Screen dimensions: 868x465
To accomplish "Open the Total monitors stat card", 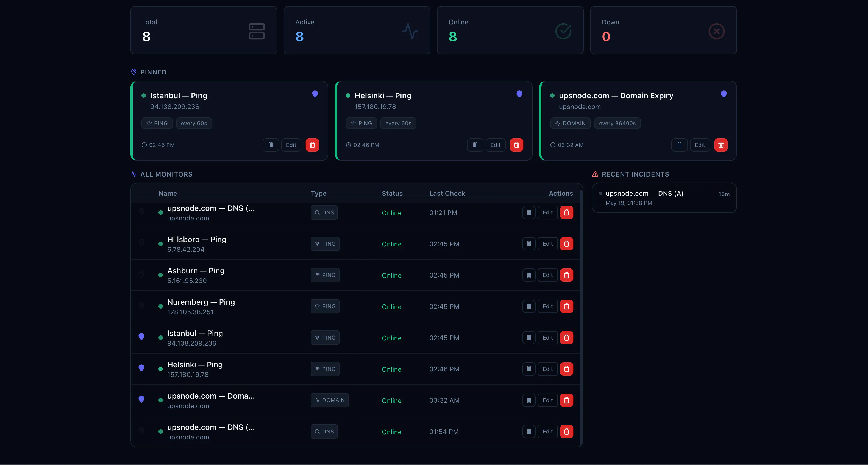I will [x=204, y=30].
